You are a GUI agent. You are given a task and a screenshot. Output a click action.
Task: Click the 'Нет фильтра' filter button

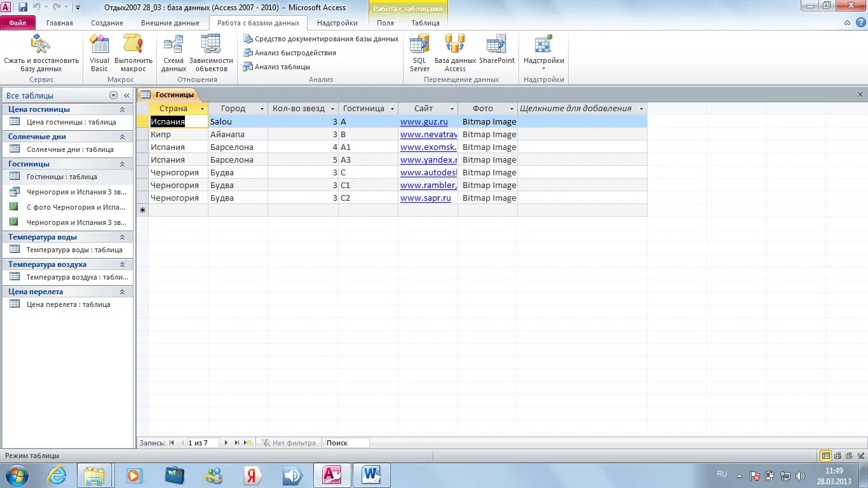coord(289,443)
